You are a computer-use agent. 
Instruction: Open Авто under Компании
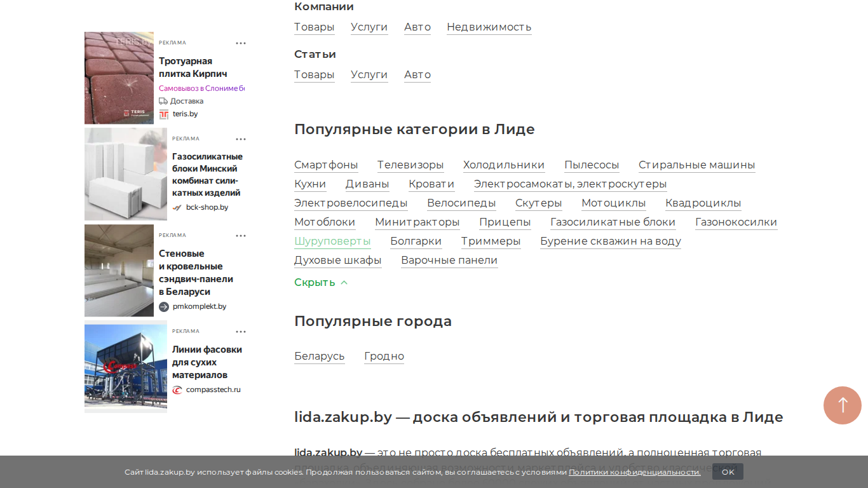point(417,27)
